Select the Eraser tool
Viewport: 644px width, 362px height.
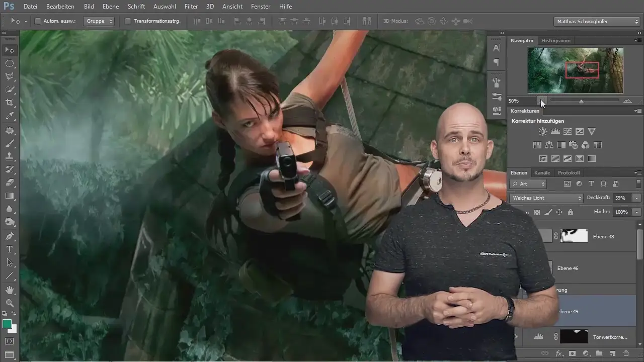tap(10, 183)
